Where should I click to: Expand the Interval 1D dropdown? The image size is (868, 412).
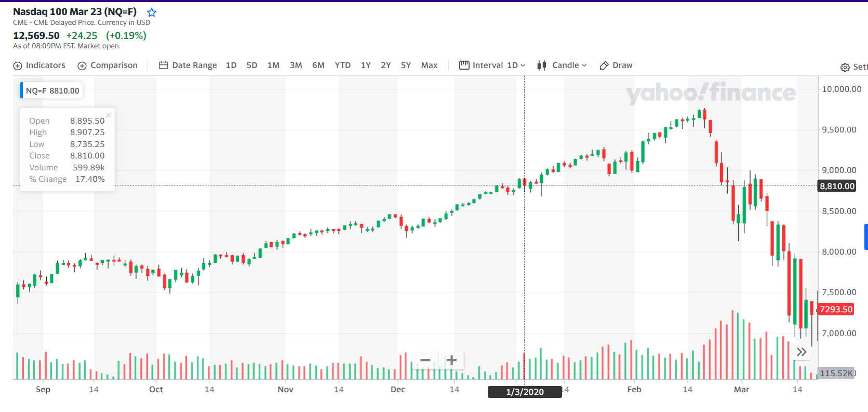coord(492,65)
